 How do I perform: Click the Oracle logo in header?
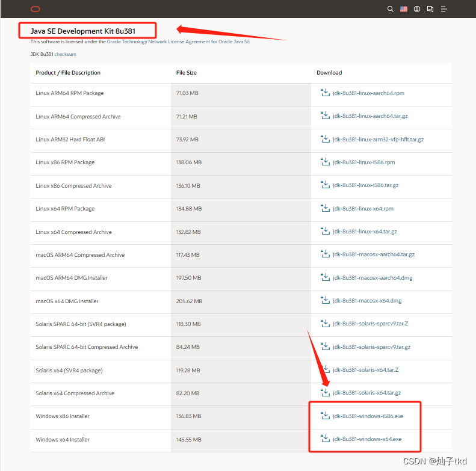pos(36,9)
